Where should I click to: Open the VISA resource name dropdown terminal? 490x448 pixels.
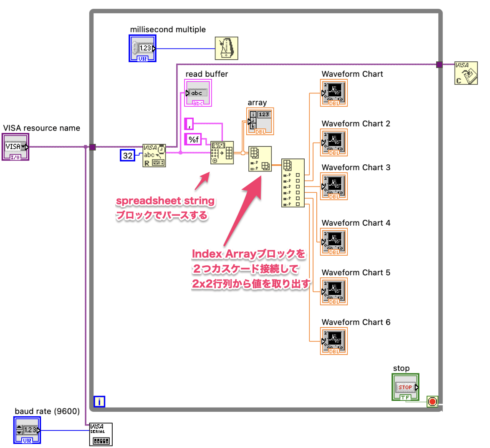coord(15,147)
